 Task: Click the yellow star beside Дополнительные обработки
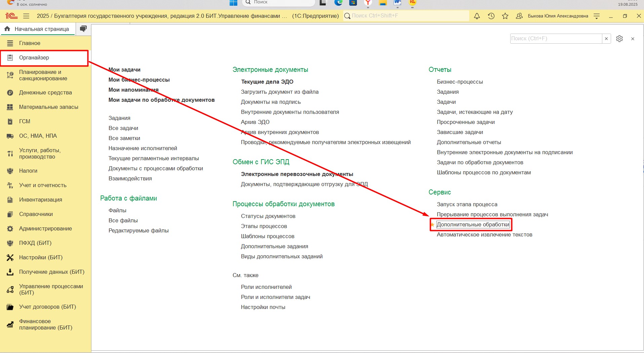click(433, 225)
